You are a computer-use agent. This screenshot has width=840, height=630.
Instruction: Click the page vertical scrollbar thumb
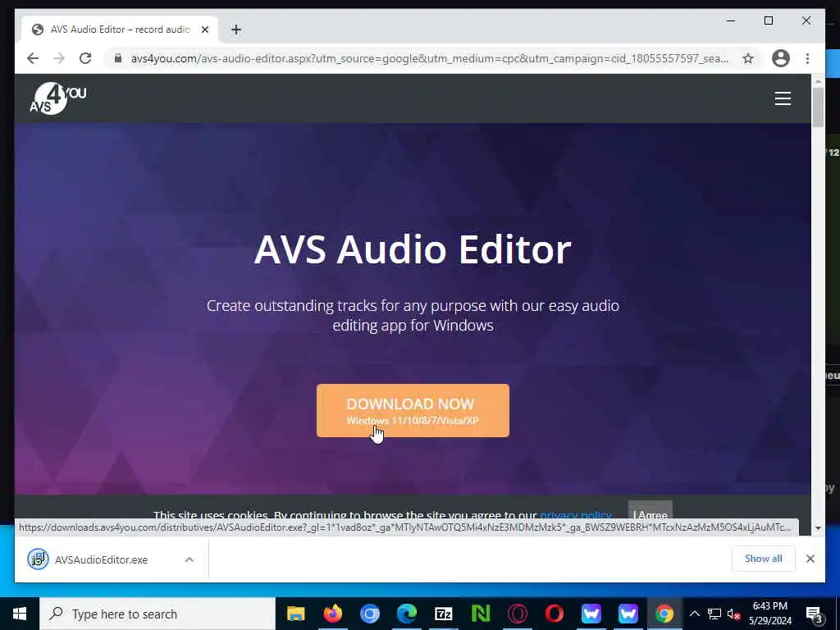click(x=818, y=107)
